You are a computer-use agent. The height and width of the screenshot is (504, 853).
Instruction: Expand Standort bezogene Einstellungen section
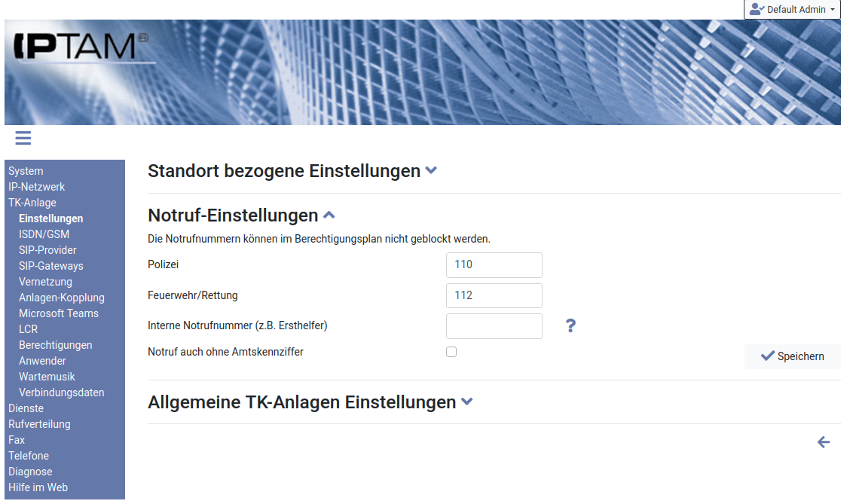pyautogui.click(x=431, y=171)
